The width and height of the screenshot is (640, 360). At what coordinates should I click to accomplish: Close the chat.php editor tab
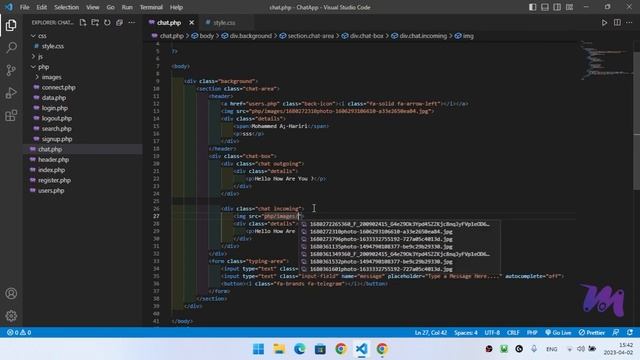click(x=191, y=22)
